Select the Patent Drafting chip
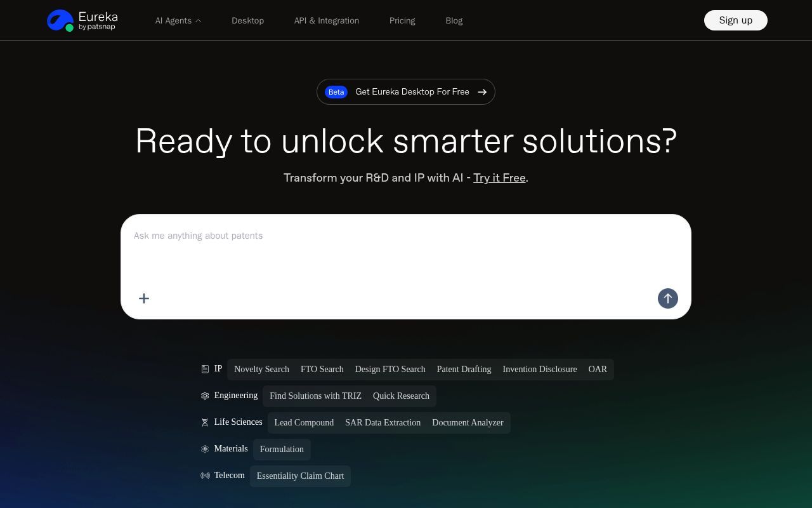 (464, 369)
